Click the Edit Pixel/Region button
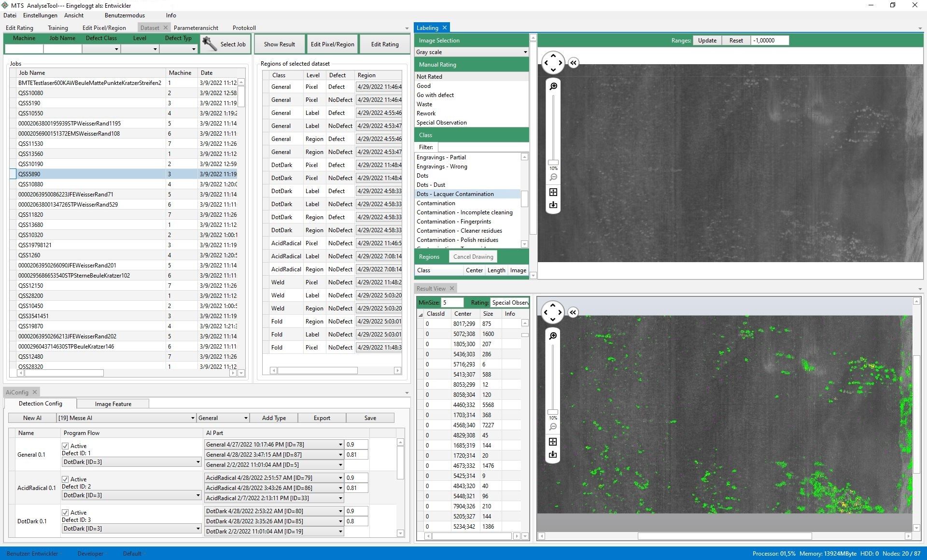 [x=332, y=44]
